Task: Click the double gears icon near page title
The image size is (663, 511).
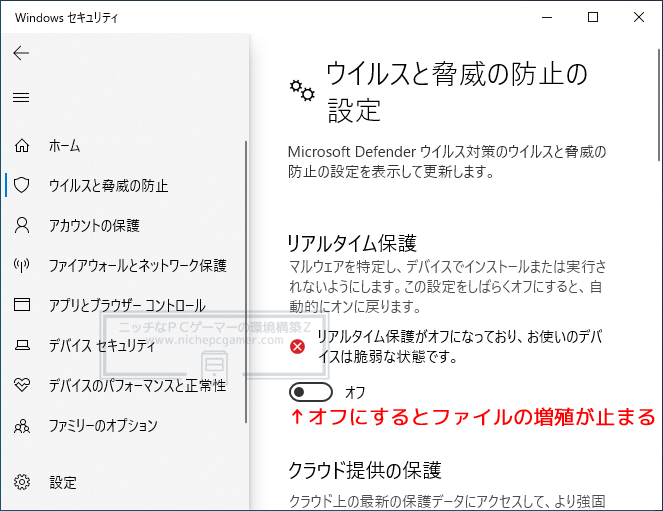Action: (302, 90)
